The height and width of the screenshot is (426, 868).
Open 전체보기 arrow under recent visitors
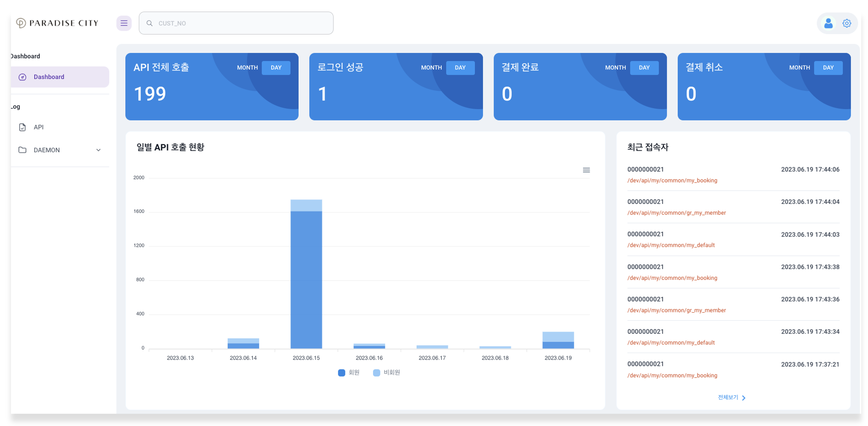(743, 398)
